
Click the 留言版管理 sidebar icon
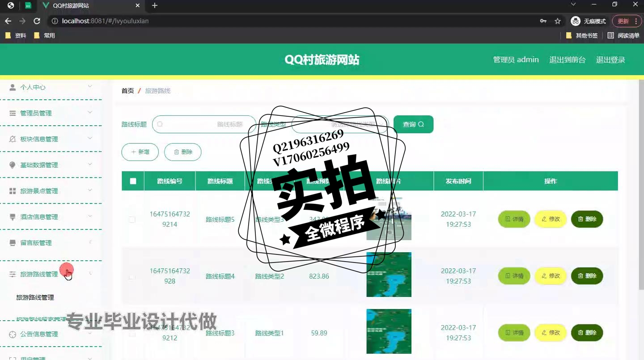pos(13,243)
